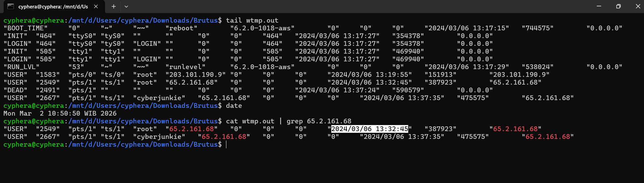This screenshot has width=644, height=183.
Task: Select the cyphera@cyphera: /mnt/d/Us tab
Action: 53,6
